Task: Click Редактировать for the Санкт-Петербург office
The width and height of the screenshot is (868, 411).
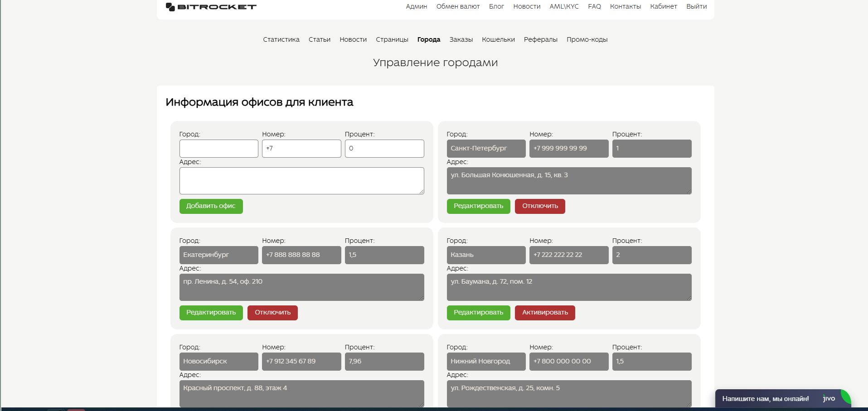Action: pos(479,206)
